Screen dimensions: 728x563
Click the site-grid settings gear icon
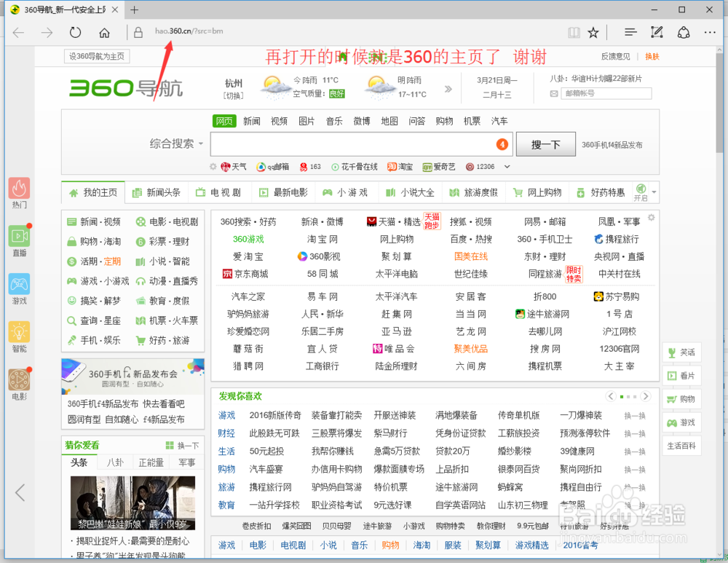point(652,217)
